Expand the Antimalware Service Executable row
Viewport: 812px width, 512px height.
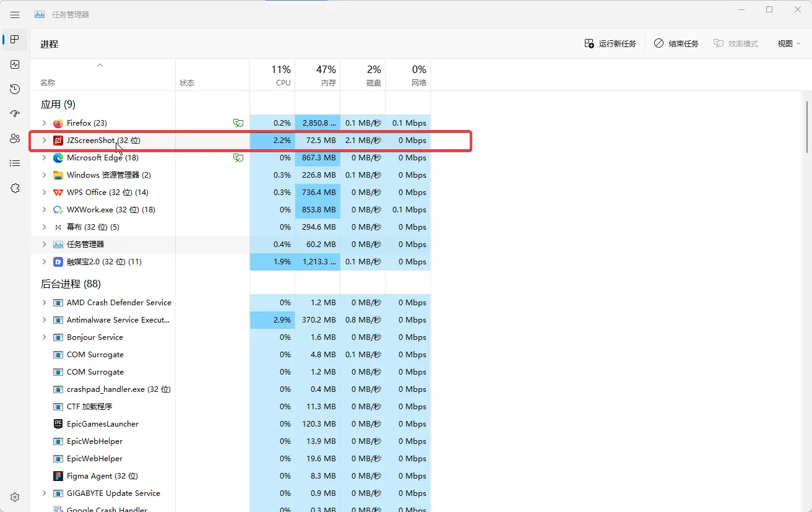pos(44,320)
